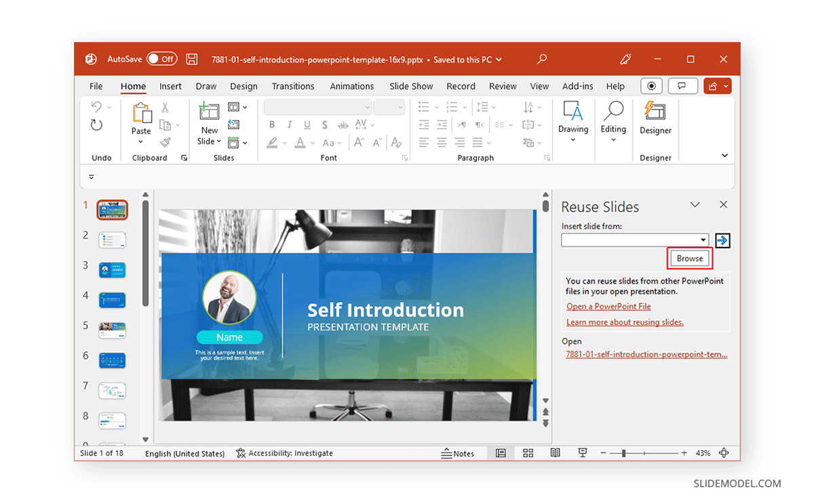814x504 pixels.
Task: Click the Justify align icon
Action: [x=477, y=142]
